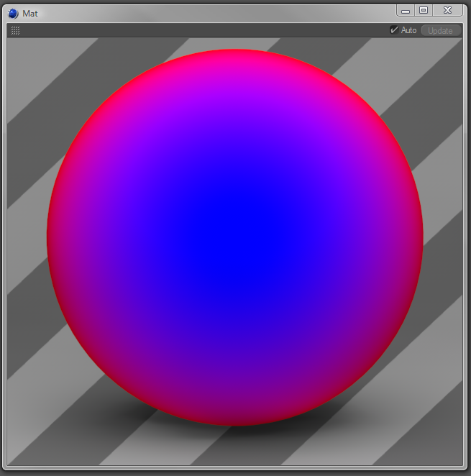This screenshot has width=471, height=476.
Task: Maximize the Mat preview window
Action: 424,10
